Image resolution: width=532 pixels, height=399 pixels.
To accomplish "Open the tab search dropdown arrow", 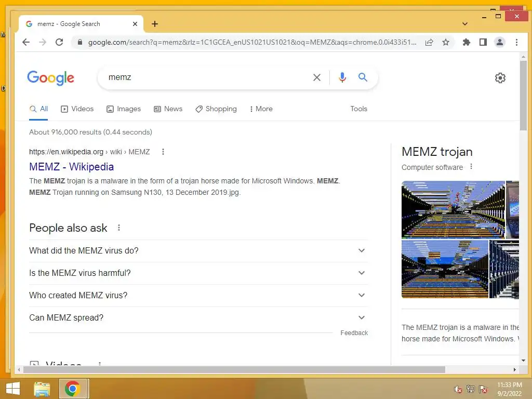I will coord(465,24).
